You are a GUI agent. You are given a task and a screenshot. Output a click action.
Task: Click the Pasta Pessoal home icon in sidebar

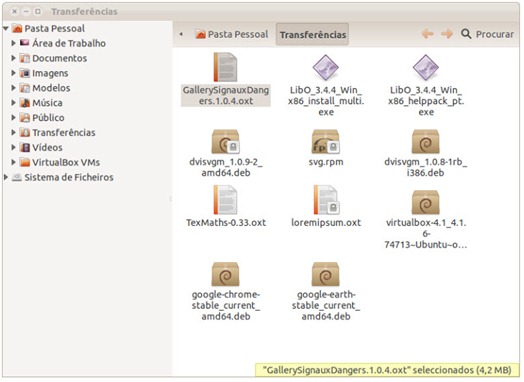[x=17, y=28]
